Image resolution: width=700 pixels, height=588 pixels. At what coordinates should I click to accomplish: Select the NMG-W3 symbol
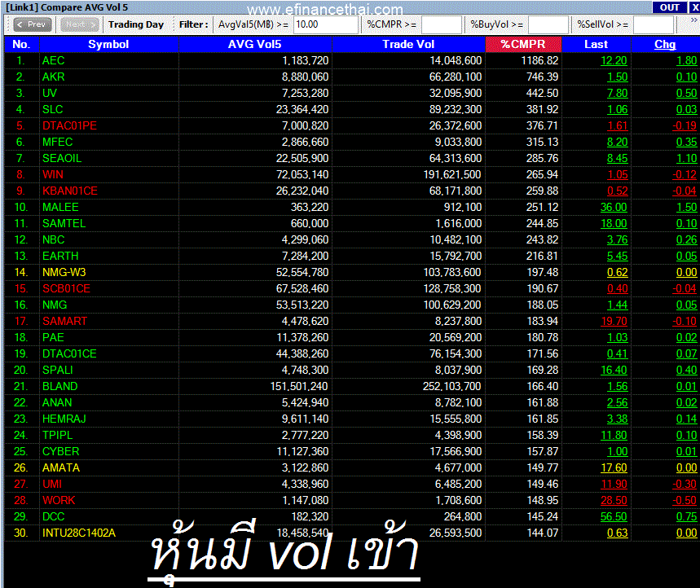click(64, 272)
